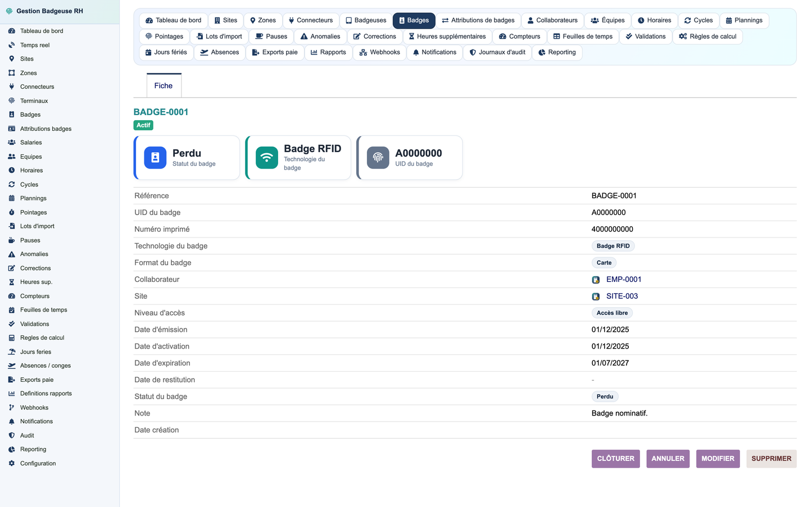Click the note text Badge nominatif.
This screenshot has height=507, width=812.
[x=619, y=413]
